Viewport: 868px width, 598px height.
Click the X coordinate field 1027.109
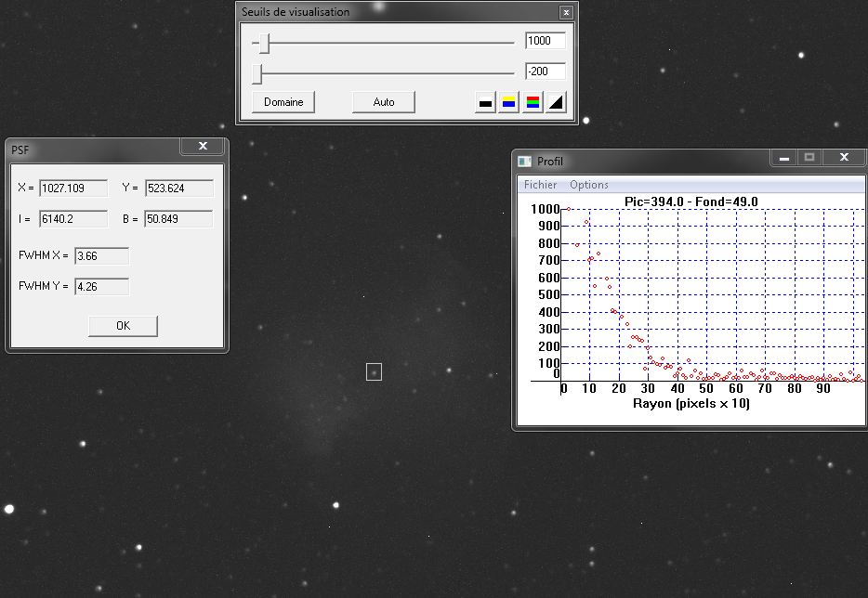click(x=73, y=188)
